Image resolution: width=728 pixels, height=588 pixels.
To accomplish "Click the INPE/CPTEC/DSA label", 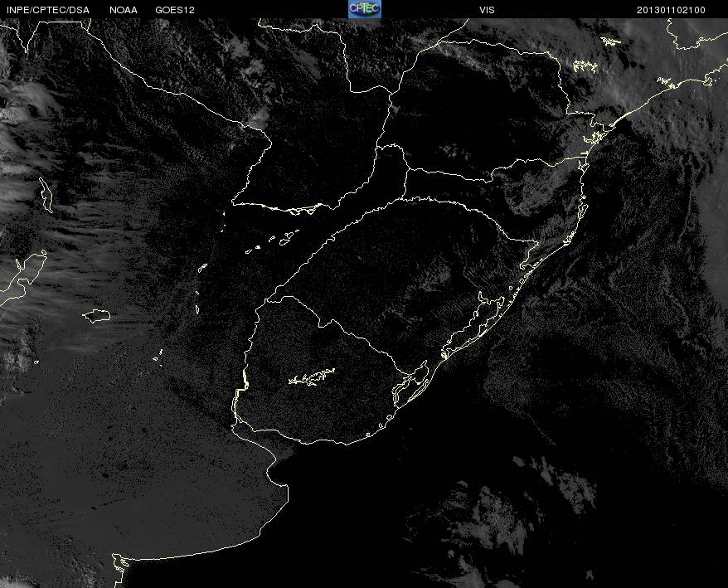I will [x=48, y=10].
